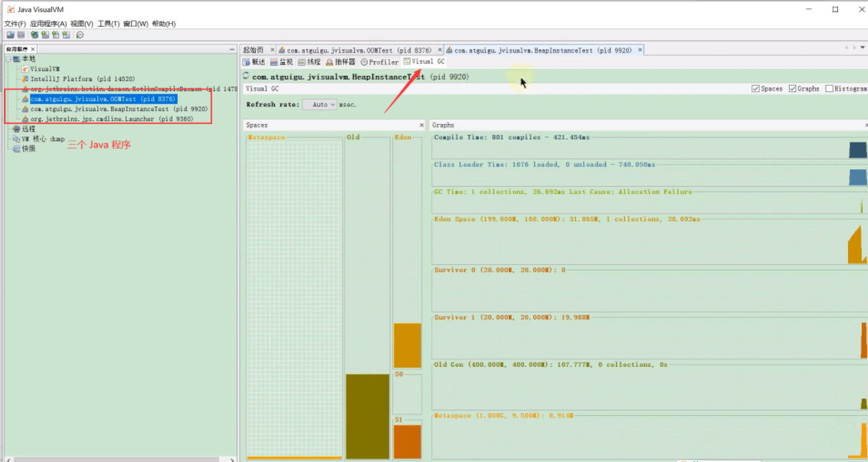Select IntelliJ Platform process icon
The width and height of the screenshot is (868, 462).
point(25,79)
